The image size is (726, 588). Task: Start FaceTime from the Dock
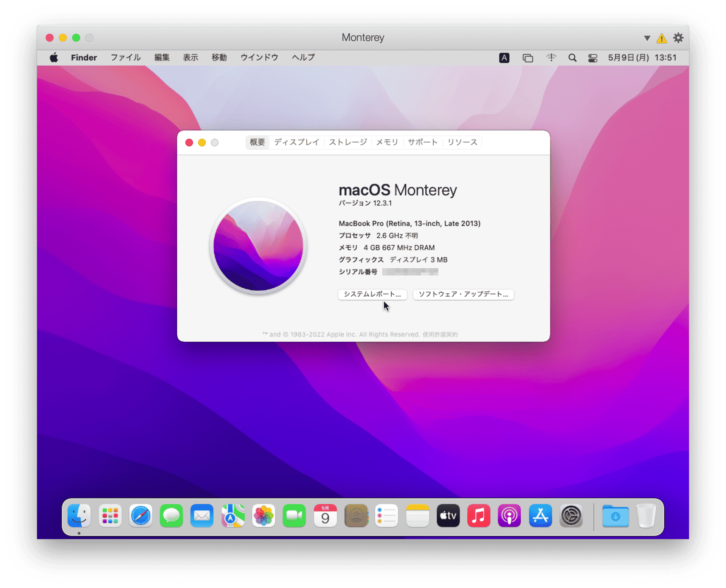tap(294, 515)
